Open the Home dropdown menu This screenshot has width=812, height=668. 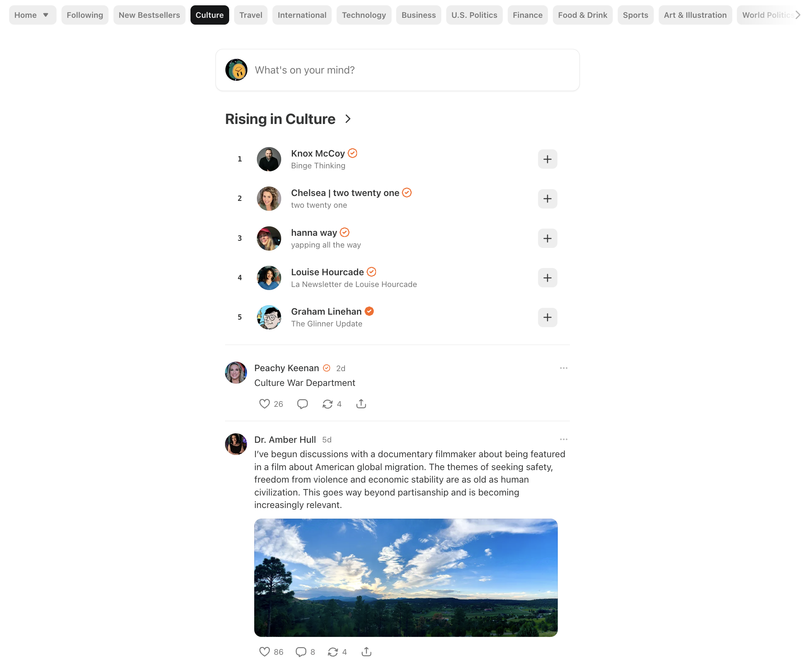(32, 15)
